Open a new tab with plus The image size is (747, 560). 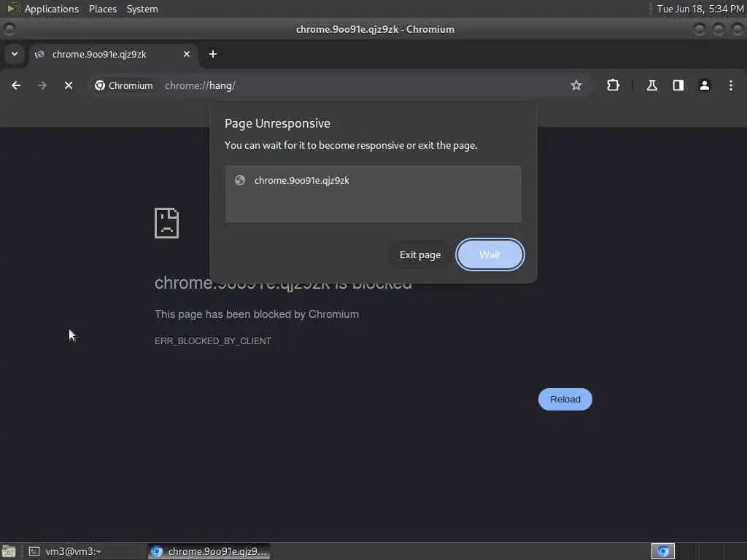point(213,54)
